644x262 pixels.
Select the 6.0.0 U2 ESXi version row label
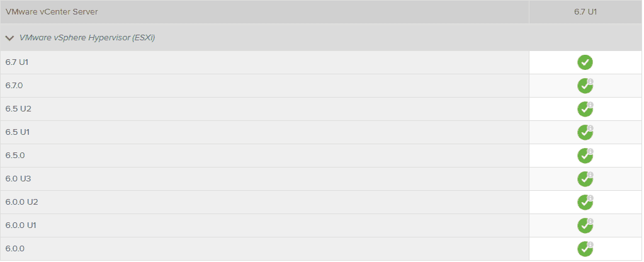point(22,202)
